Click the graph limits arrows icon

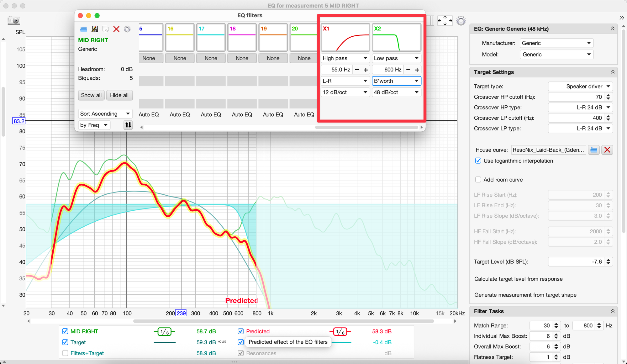[x=445, y=21]
